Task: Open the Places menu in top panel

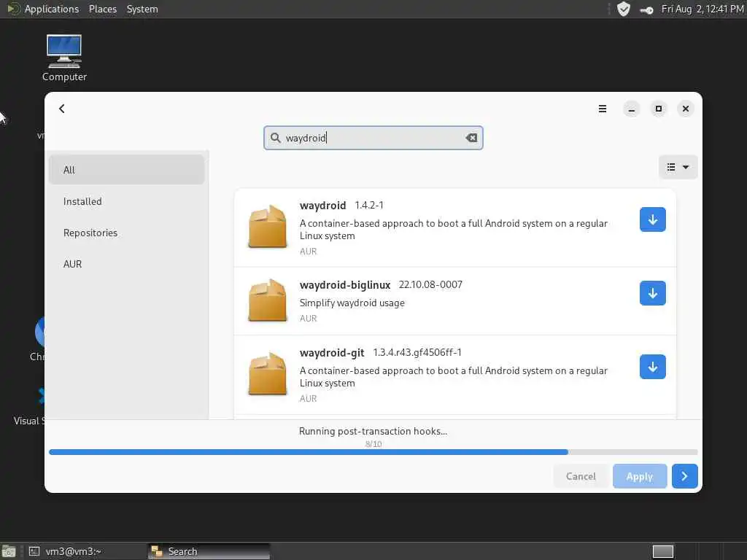Action: coord(102,9)
